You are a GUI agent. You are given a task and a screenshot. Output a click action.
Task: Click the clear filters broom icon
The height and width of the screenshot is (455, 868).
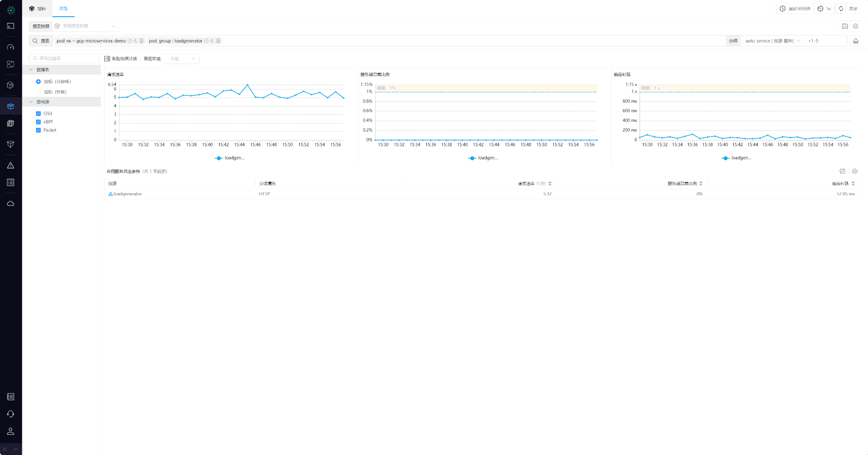coord(855,41)
